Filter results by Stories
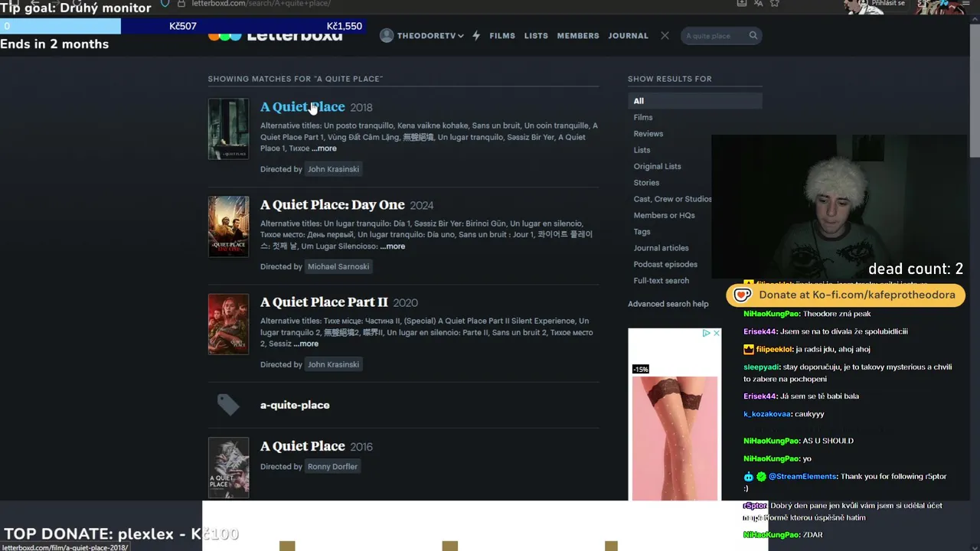Screen dimensions: 980x551 pyautogui.click(x=646, y=183)
